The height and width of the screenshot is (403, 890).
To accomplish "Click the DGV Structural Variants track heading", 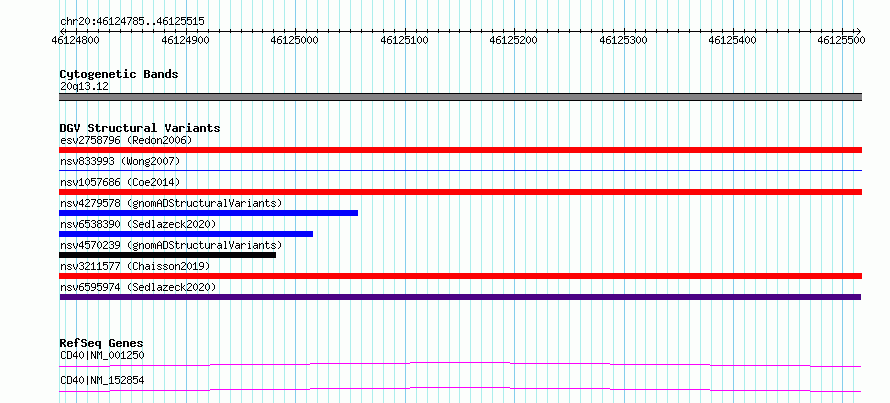I will (x=140, y=128).
